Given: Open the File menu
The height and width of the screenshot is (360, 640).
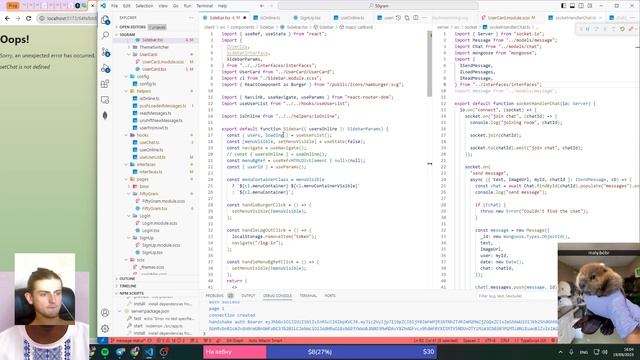Looking at the screenshot, I should pos(114,6).
